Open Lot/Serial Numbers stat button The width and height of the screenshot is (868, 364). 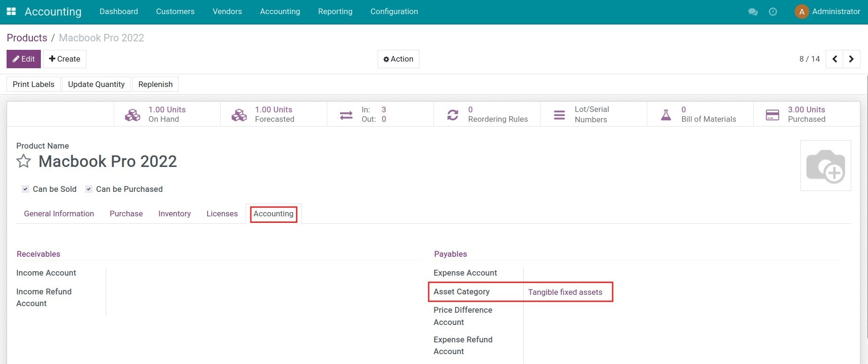[594, 114]
